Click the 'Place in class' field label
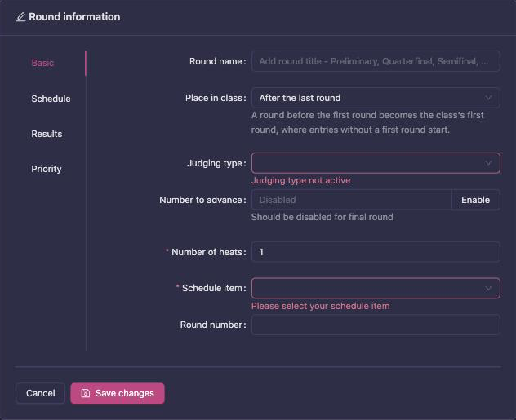 point(214,98)
